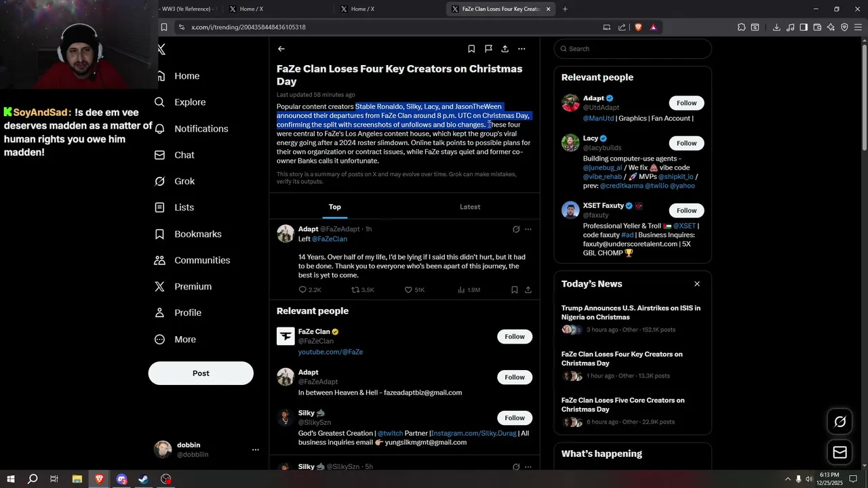The width and height of the screenshot is (868, 488).
Task: Click the white Post button
Action: (201, 373)
